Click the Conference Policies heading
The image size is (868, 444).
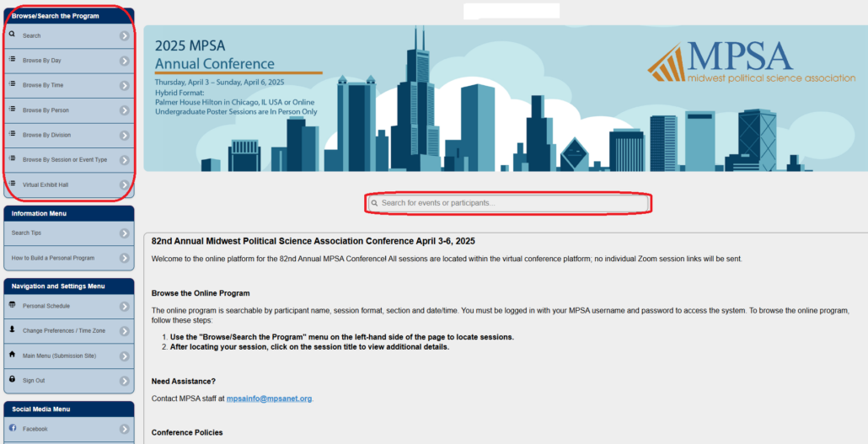187,432
